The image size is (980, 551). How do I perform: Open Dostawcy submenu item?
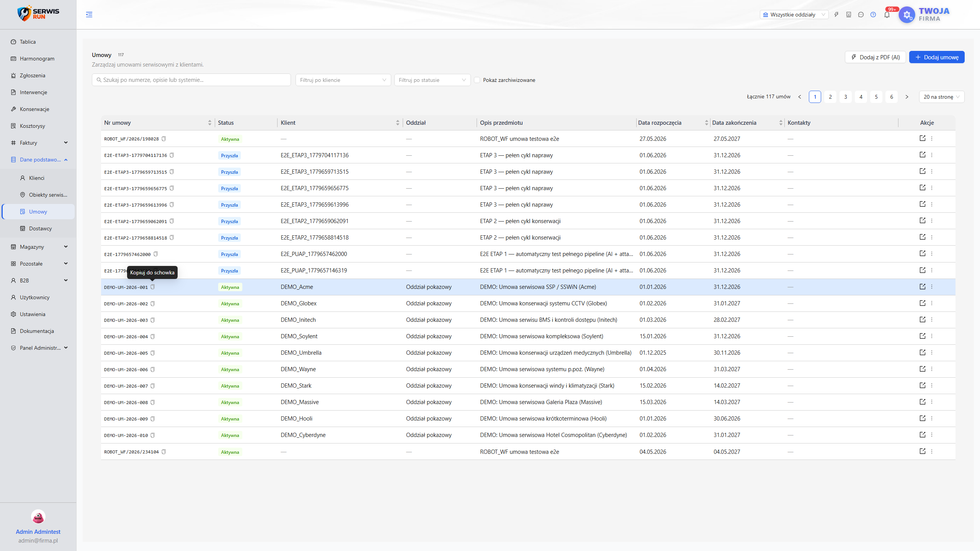coord(38,228)
